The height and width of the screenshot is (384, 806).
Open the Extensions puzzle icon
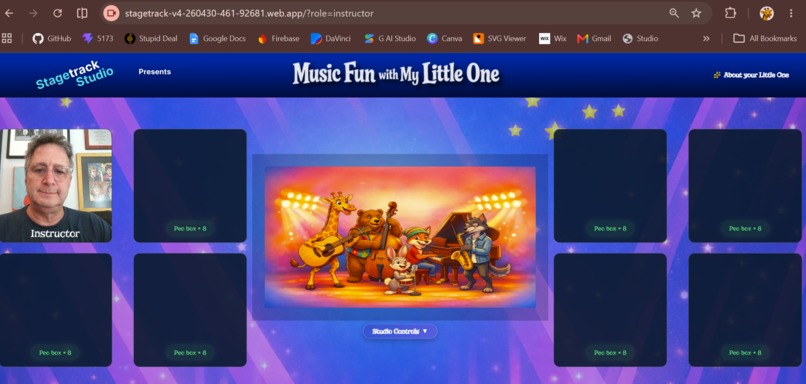(x=730, y=13)
